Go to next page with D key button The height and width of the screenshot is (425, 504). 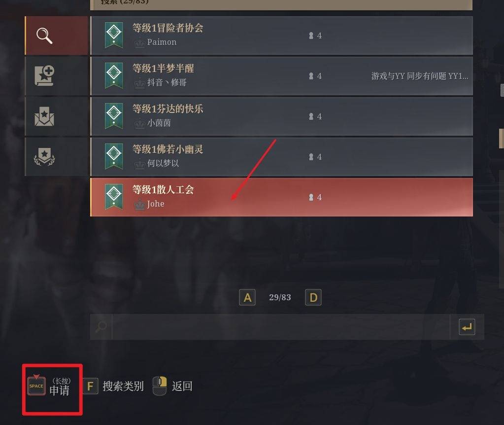tap(313, 297)
